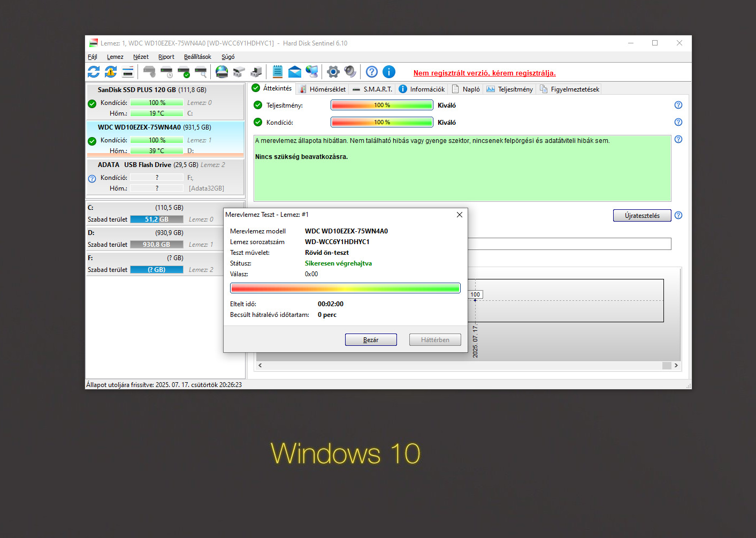
Task: Click the gray disk with shield icon
Action: coord(150,72)
